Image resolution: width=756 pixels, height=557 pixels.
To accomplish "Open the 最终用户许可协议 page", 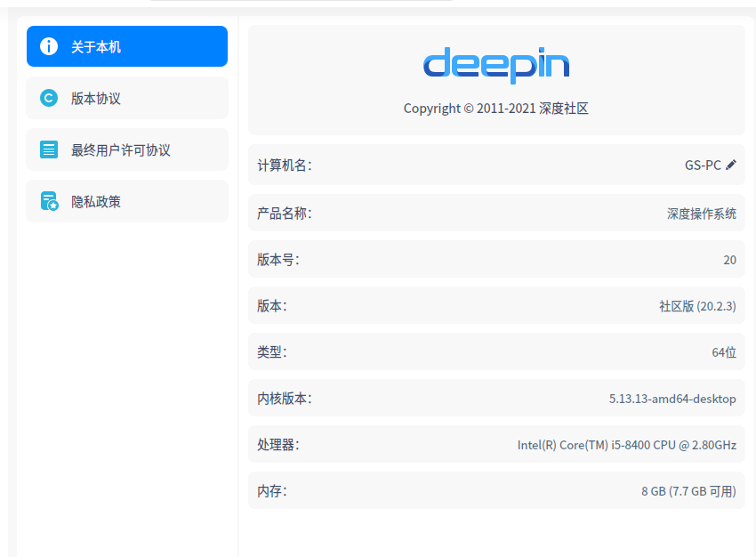I will coord(127,149).
